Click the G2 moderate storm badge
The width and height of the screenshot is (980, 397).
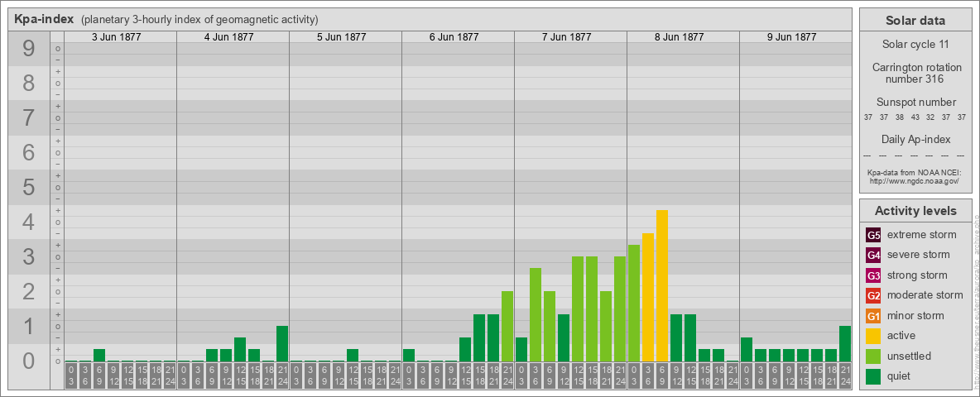[x=873, y=295]
